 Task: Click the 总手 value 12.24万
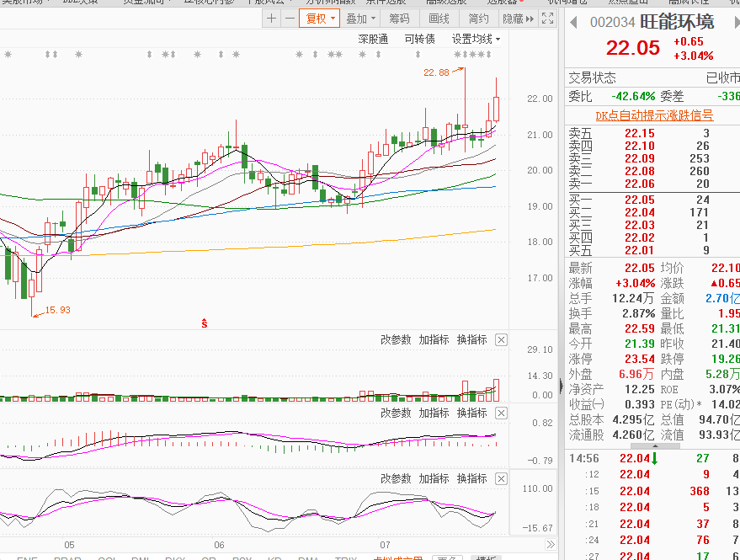[633, 298]
